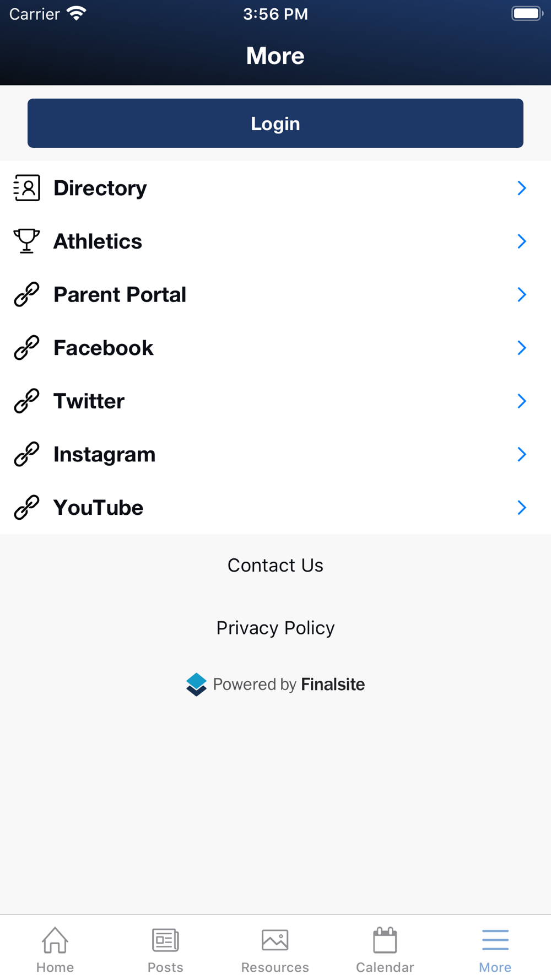Expand the Directory row chevron
Screen dimensions: 551x980
pyautogui.click(x=522, y=188)
